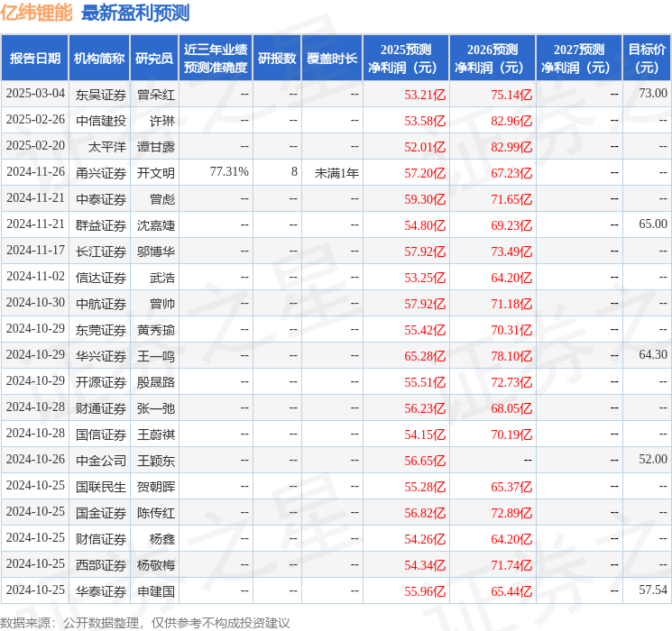Select institution cell 国金证券

point(101,513)
